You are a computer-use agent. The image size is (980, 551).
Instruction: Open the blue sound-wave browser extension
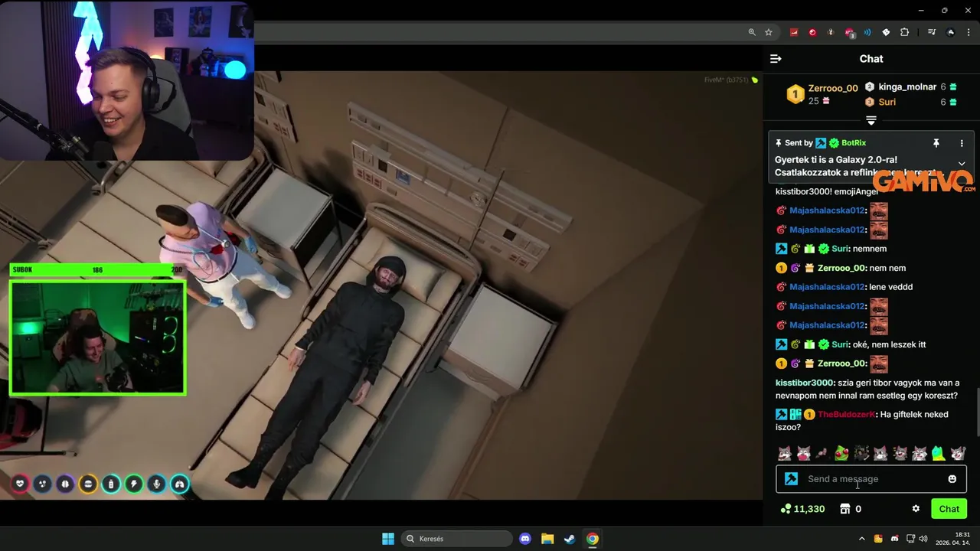(x=867, y=32)
